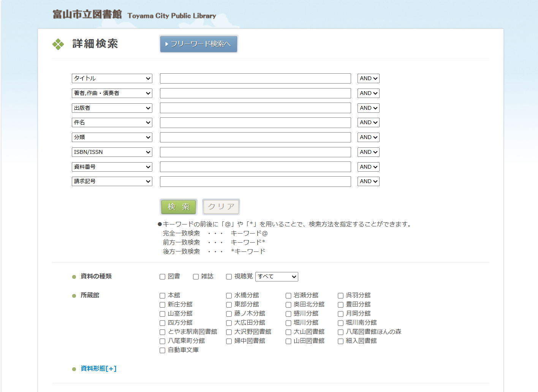
Task: Click the green diamond icon beside 詳細検索
Action: (x=58, y=44)
